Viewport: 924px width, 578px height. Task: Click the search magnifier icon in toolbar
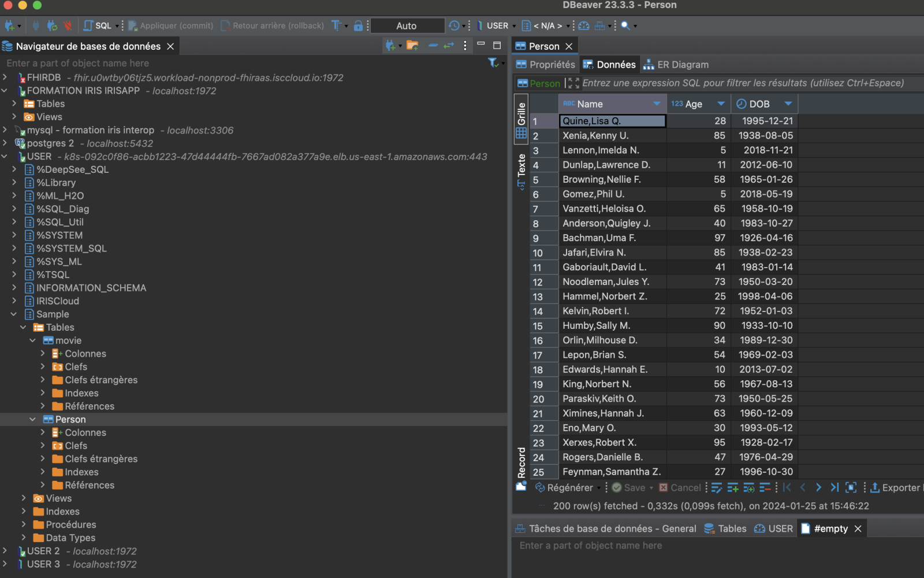(x=625, y=25)
